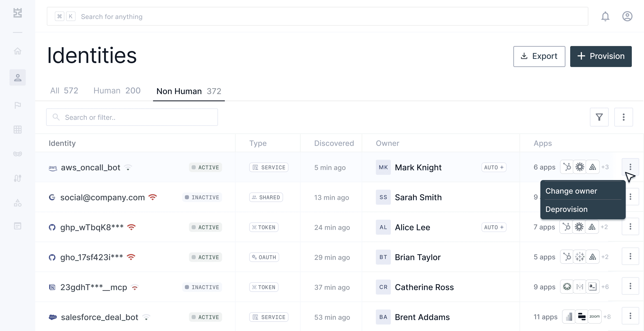Open the row actions menu for salesforce_deal_bot
The height and width of the screenshot is (331, 644).
[x=630, y=316]
